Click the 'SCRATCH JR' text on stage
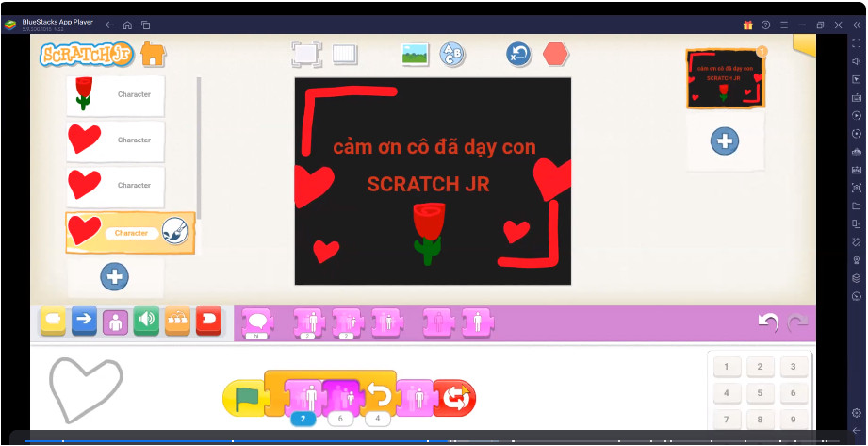The width and height of the screenshot is (868, 446). tap(429, 184)
